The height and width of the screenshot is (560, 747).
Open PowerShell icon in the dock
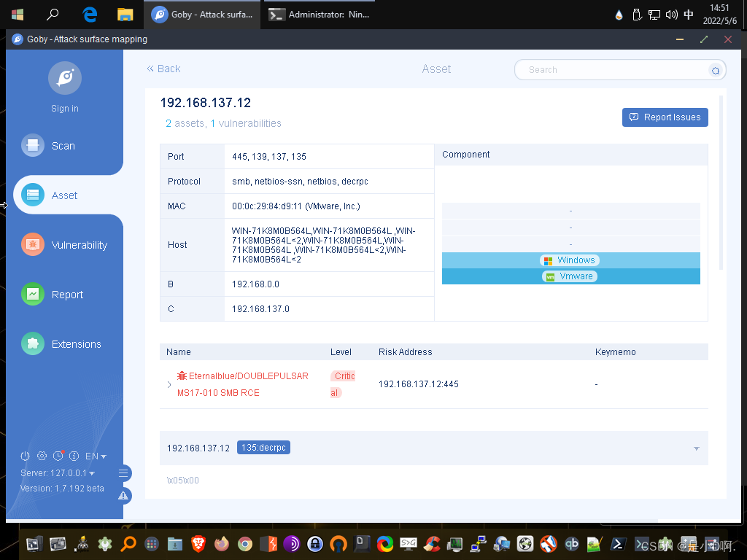(x=619, y=543)
